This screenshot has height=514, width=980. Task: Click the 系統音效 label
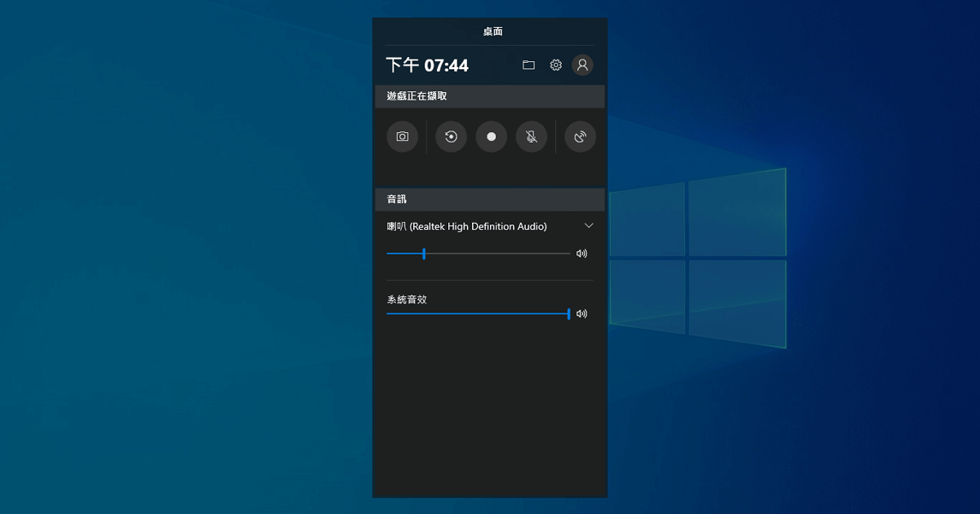point(407,299)
